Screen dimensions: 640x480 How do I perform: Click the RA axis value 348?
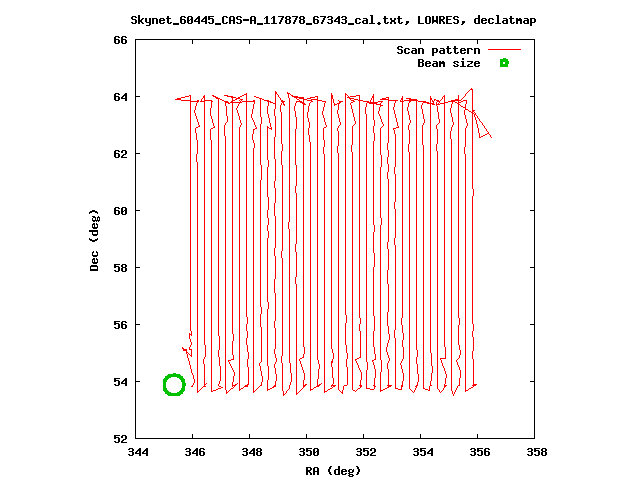[252, 452]
